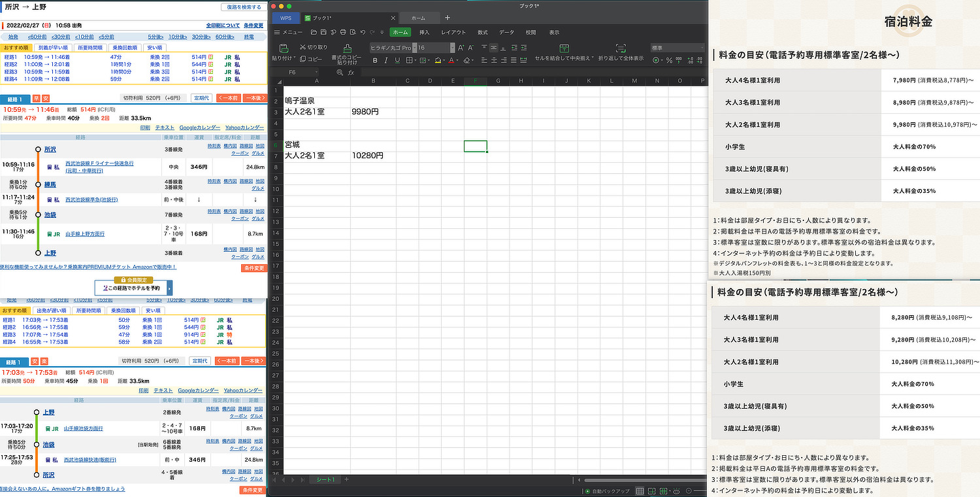Viewport: 980px width, 497px height.
Task: Click the Wrap Text (折り返して全体表示) icon
Action: click(621, 48)
